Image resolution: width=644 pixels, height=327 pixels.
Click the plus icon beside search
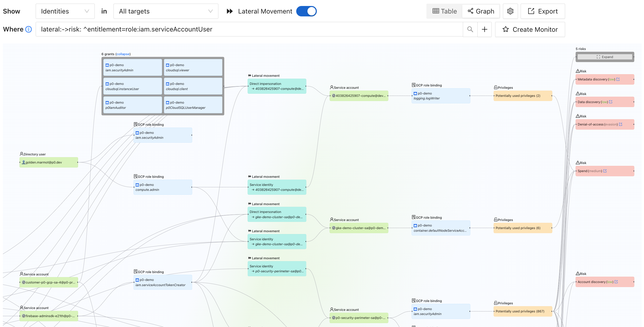coord(484,29)
